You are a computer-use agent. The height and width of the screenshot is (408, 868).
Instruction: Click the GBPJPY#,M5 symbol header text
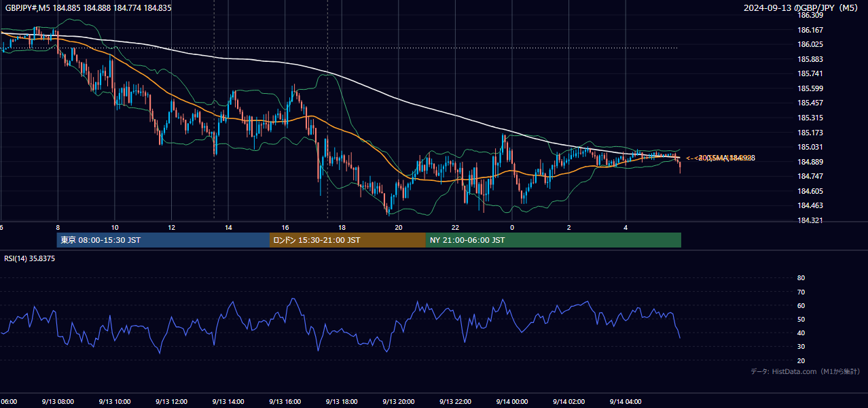(88, 8)
